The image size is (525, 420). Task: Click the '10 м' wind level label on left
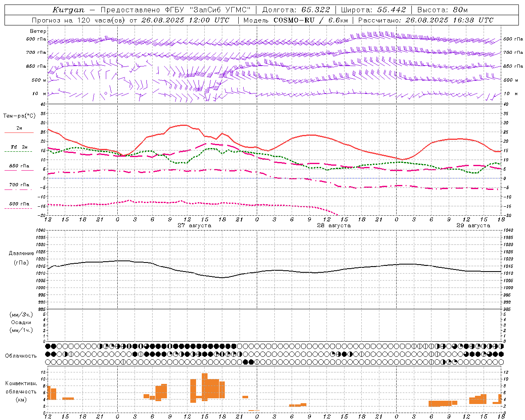pyautogui.click(x=39, y=94)
